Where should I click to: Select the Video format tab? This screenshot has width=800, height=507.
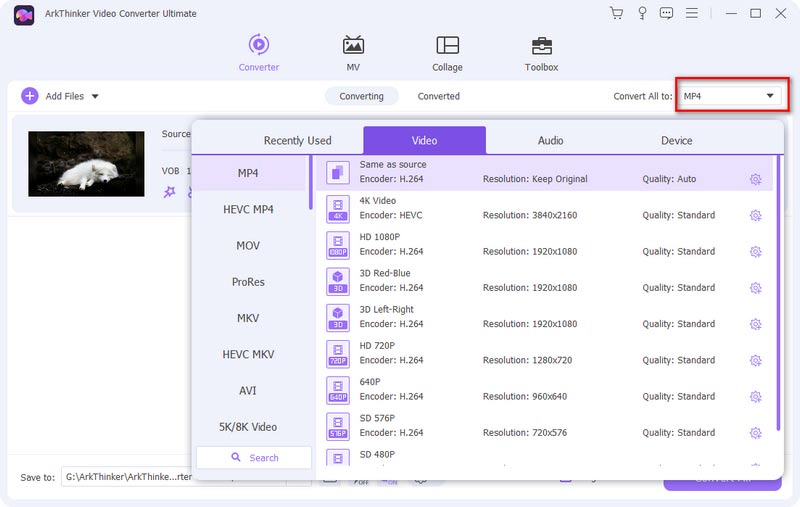pos(424,140)
